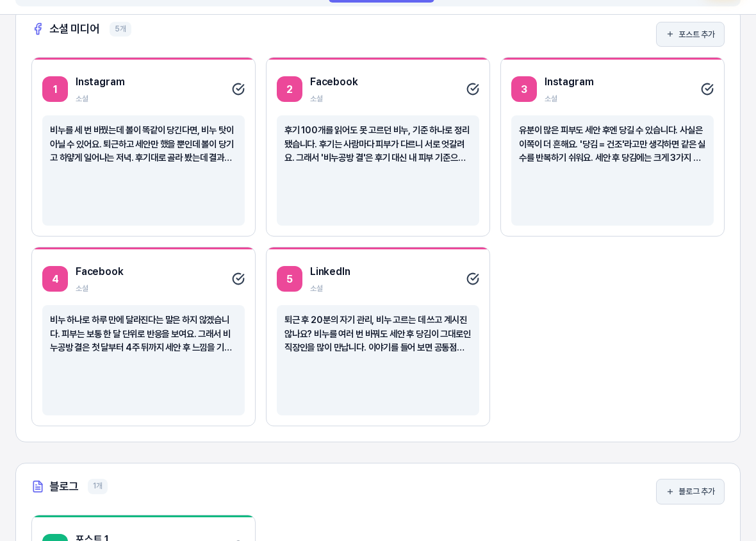Viewport: 756px width, 541px height.
Task: Click the Facebook title on card 4
Action: tap(99, 272)
